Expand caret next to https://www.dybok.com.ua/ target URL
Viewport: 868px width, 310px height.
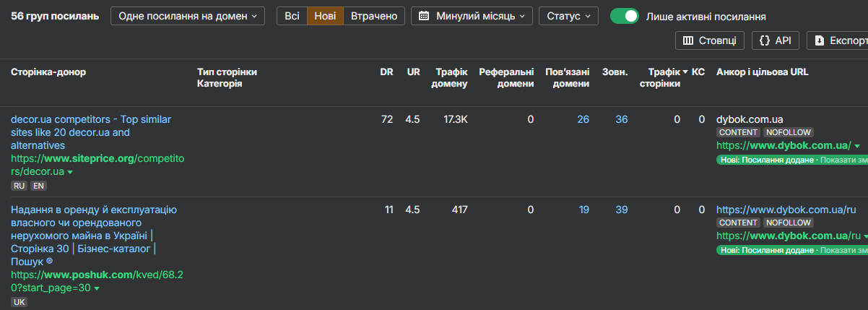[857, 146]
